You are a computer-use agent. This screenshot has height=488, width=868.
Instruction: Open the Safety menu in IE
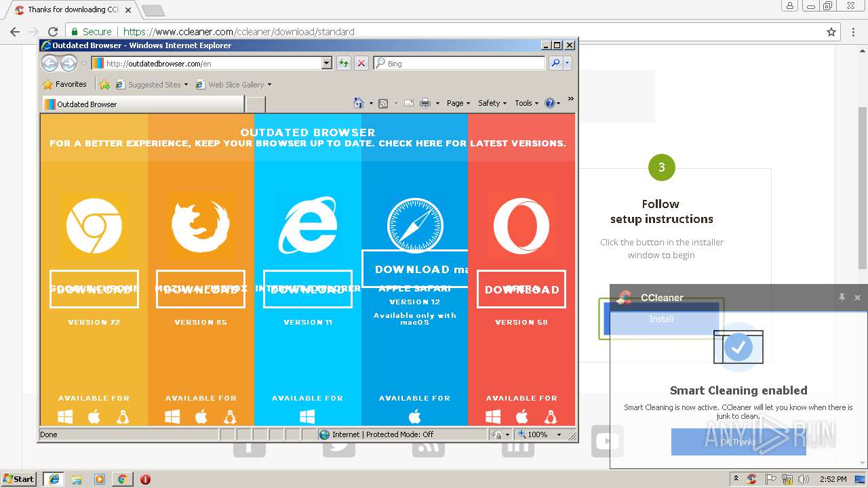click(x=492, y=103)
